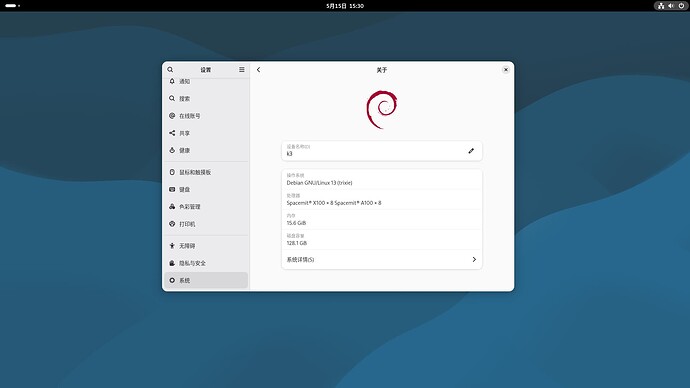690x388 pixels.
Task: Open 鼠标和触摸板 settings in the sidebar
Action: pyautogui.click(x=206, y=172)
